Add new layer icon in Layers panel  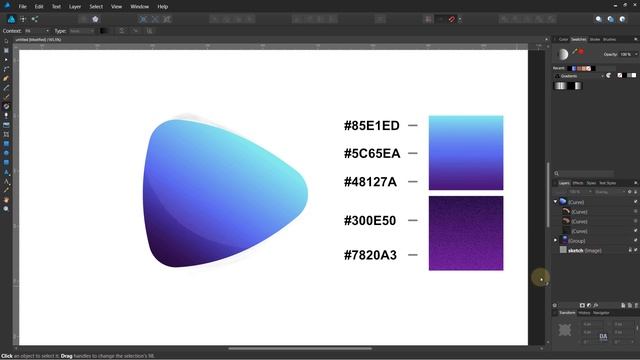623,305
